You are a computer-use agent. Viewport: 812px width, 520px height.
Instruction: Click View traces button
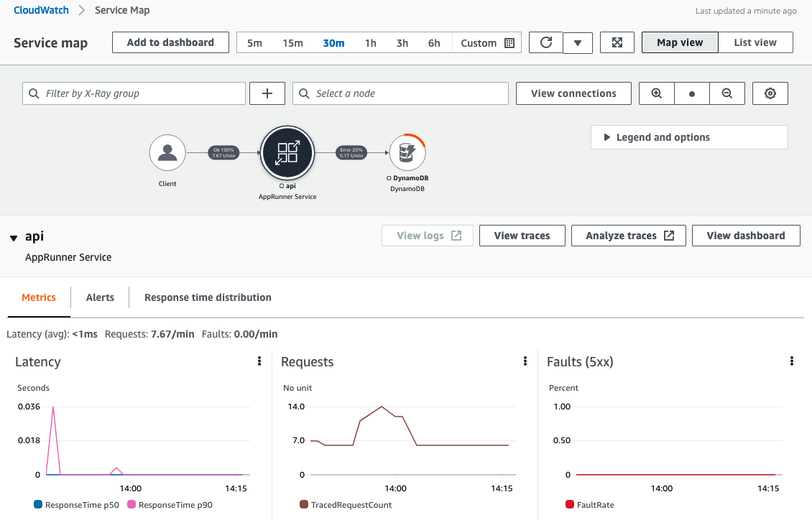tap(522, 236)
